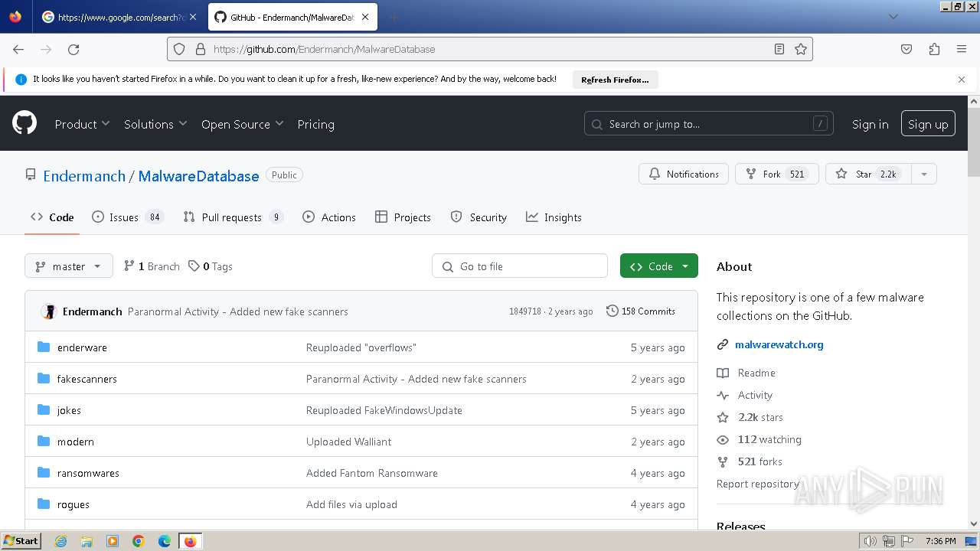Image resolution: width=980 pixels, height=551 pixels.
Task: Switch to the Pull requests tab
Action: point(234,217)
